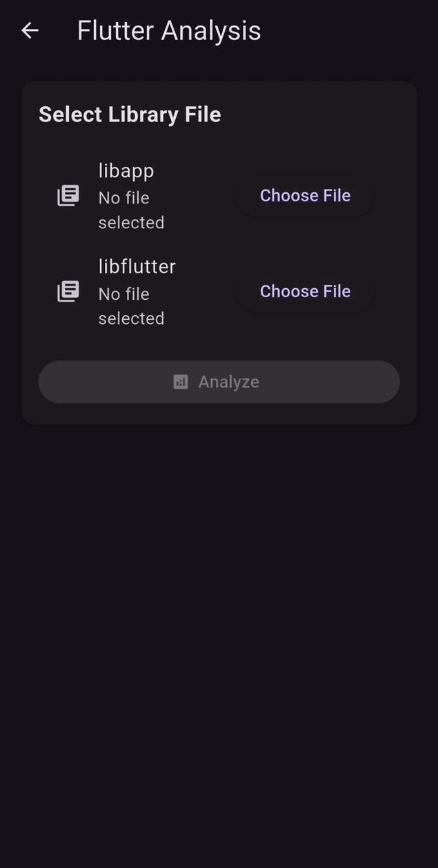Click the Choose File button next to libflutter
Image resolution: width=438 pixels, height=868 pixels.
(305, 291)
